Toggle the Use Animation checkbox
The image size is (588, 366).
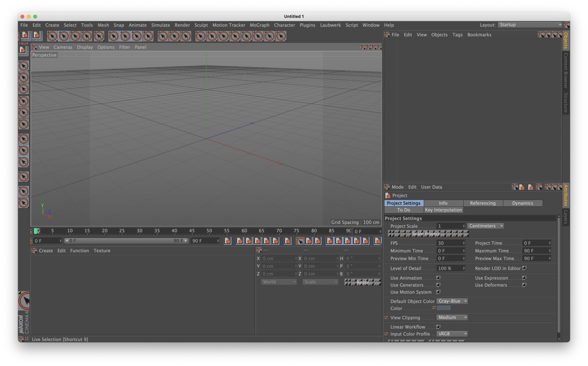pos(438,278)
